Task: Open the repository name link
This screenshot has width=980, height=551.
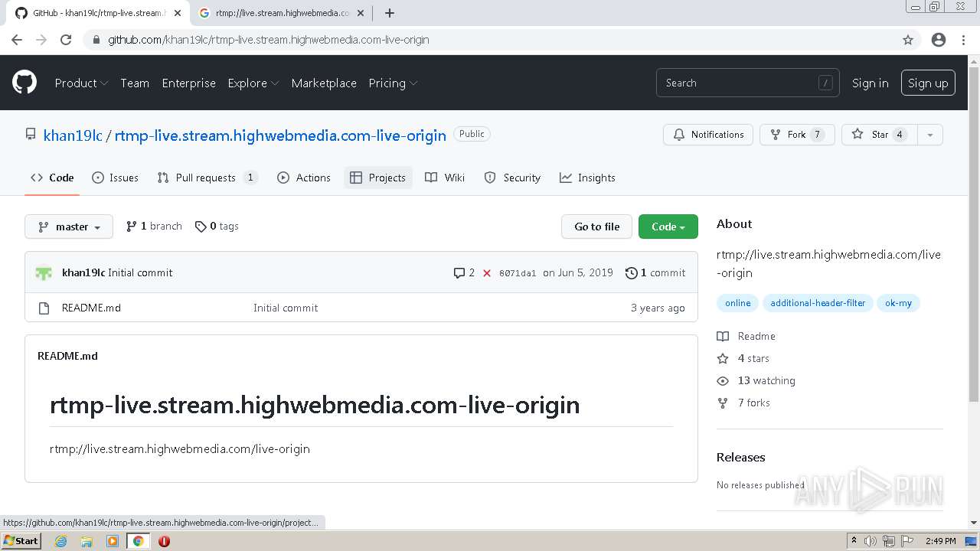Action: coord(280,135)
